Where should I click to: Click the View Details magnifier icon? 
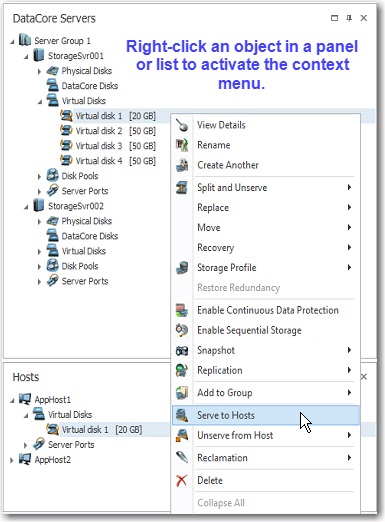(182, 125)
